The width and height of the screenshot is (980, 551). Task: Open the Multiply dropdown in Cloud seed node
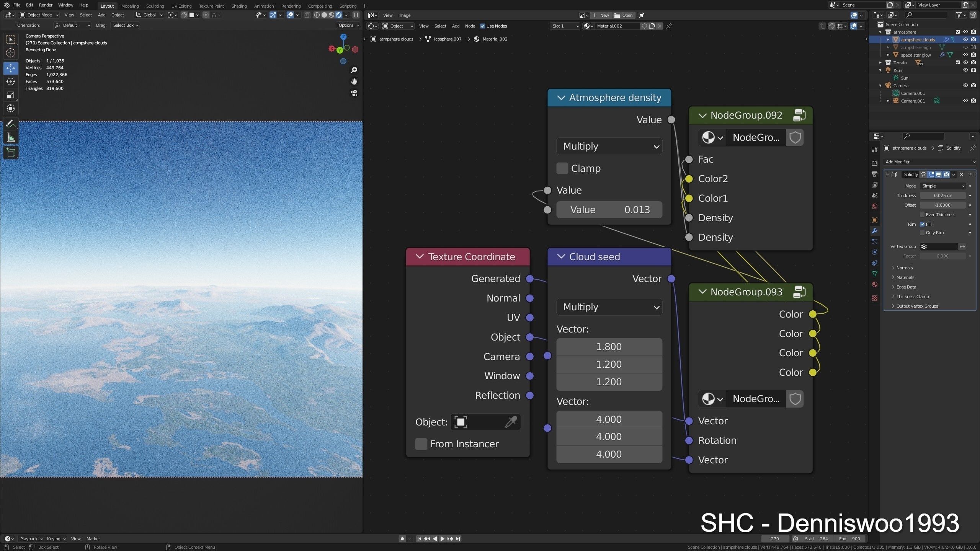(x=609, y=307)
